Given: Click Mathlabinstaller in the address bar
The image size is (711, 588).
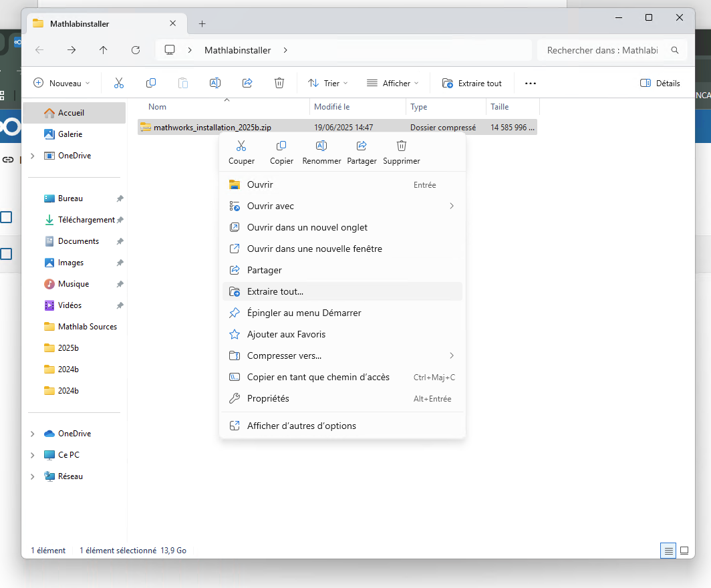Looking at the screenshot, I should [238, 50].
